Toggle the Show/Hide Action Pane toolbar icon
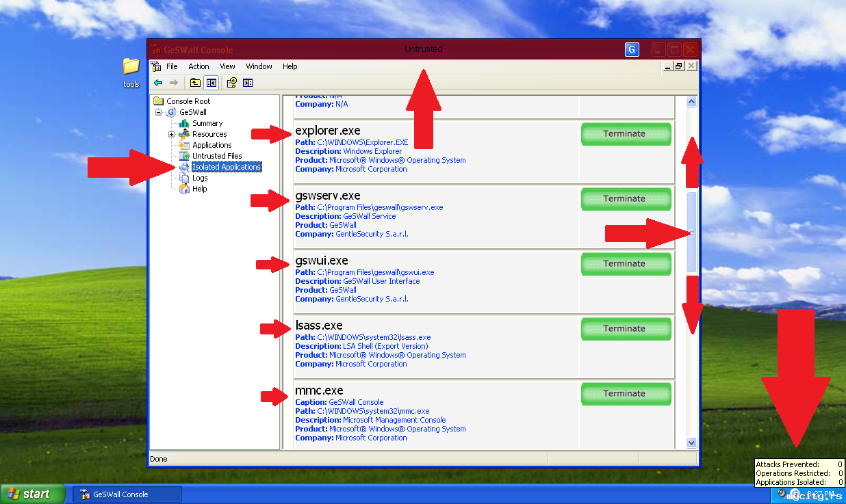This screenshot has width=846, height=504. click(248, 83)
